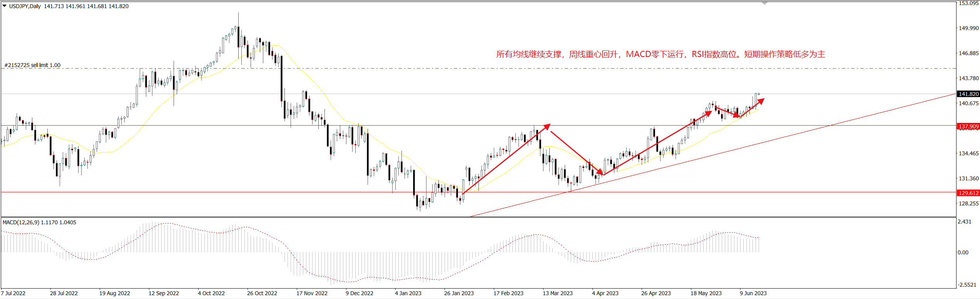This screenshot has width=980, height=299.
Task: Click the current price tag 141.820
Action: [968, 94]
